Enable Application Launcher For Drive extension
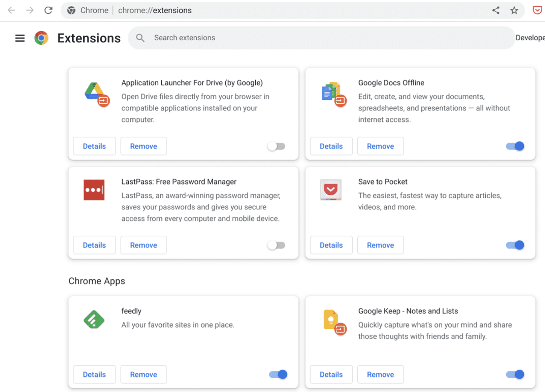The height and width of the screenshot is (392, 545). pos(276,146)
